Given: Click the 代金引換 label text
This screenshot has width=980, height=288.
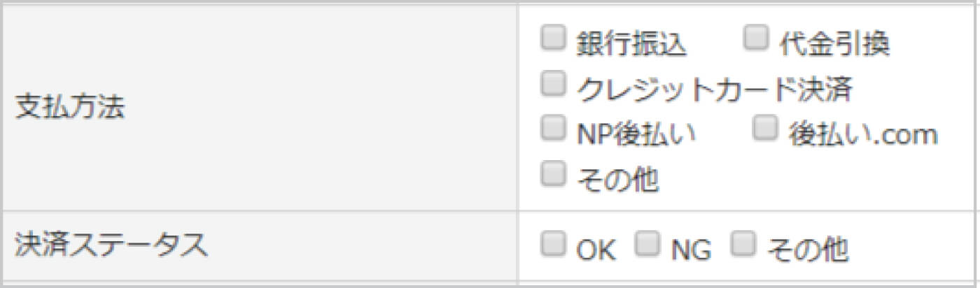Looking at the screenshot, I should coord(834,45).
